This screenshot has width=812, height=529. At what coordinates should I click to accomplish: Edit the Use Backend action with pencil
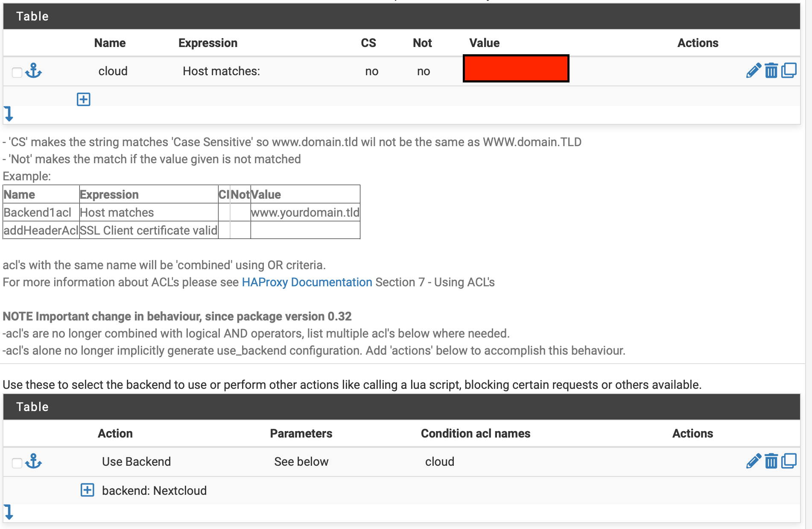(754, 461)
